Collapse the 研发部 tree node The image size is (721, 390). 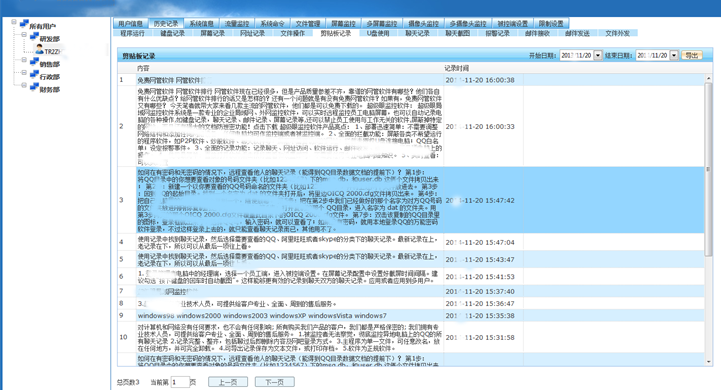pyautogui.click(x=24, y=34)
